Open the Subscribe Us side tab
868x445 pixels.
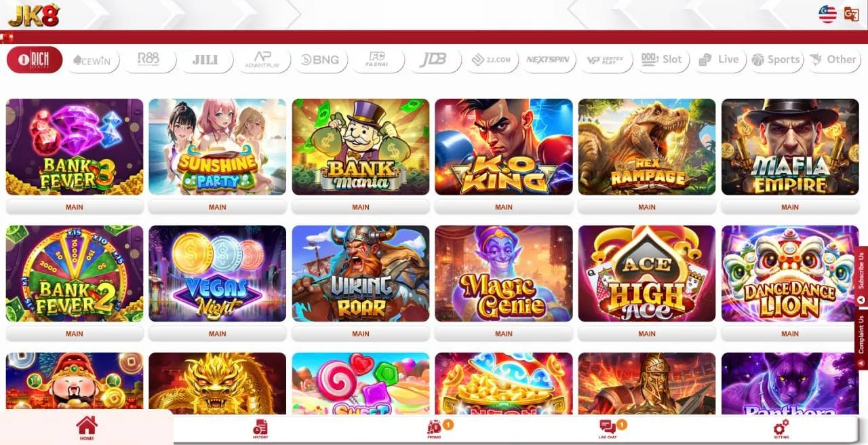tap(861, 270)
